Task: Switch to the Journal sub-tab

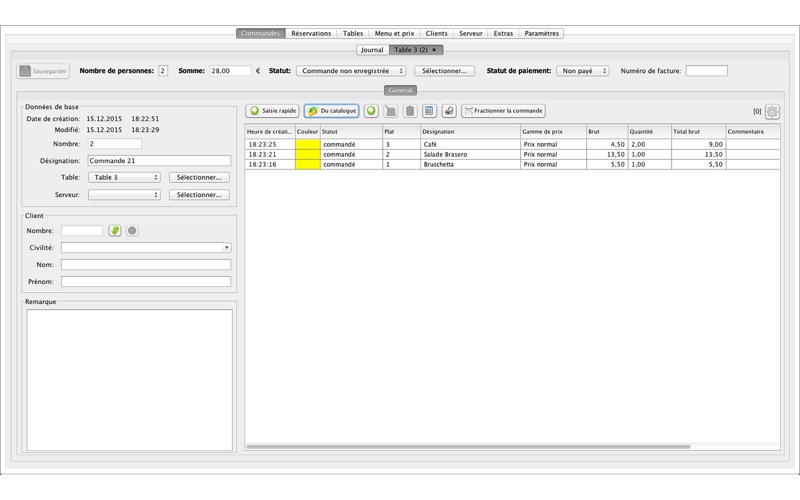Action: pyautogui.click(x=372, y=50)
